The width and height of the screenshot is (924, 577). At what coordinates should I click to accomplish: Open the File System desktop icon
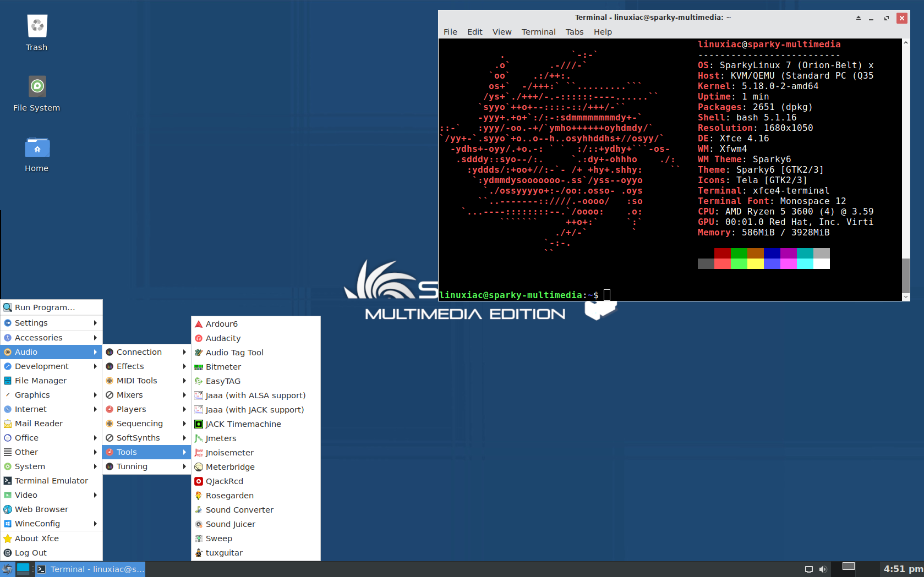(x=37, y=94)
